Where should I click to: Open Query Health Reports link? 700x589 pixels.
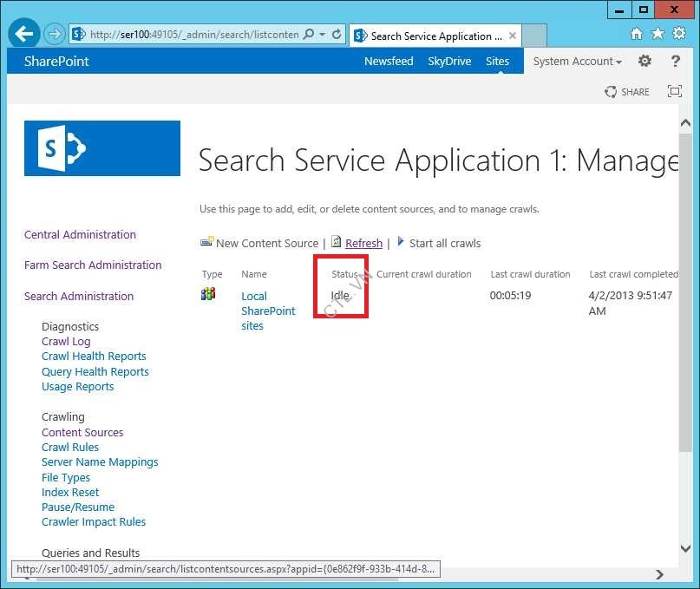(x=95, y=372)
